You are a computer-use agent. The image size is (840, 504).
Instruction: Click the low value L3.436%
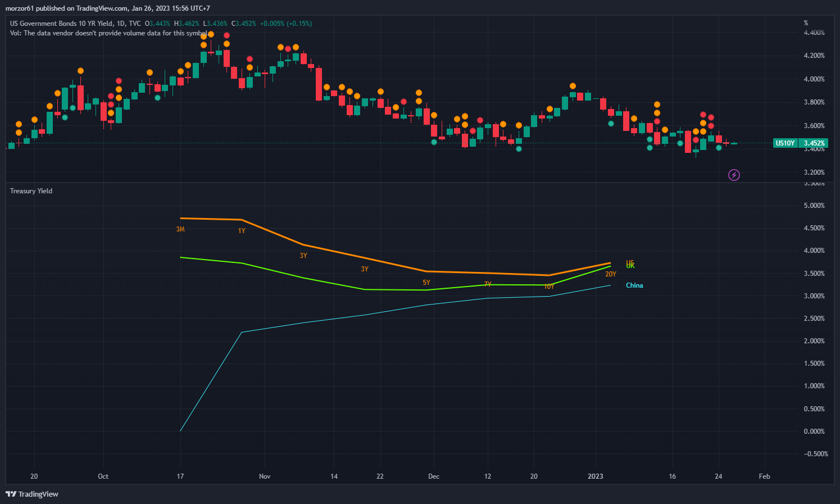pyautogui.click(x=215, y=24)
